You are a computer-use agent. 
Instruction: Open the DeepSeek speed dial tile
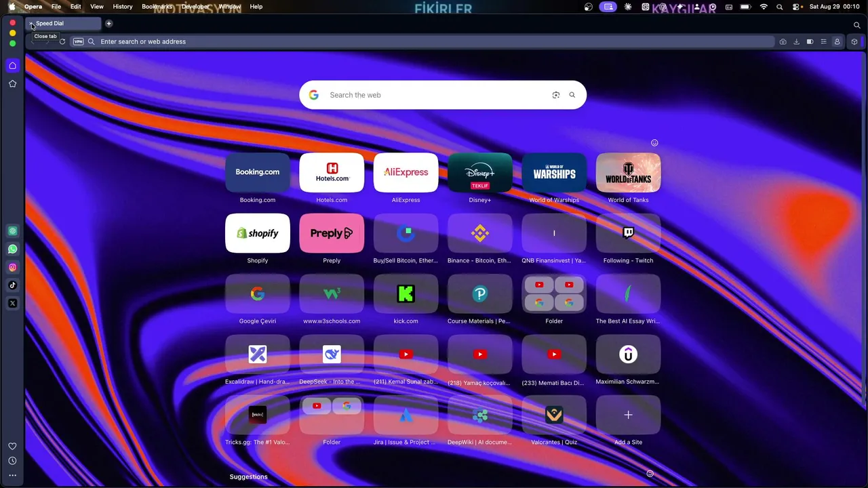pyautogui.click(x=332, y=354)
